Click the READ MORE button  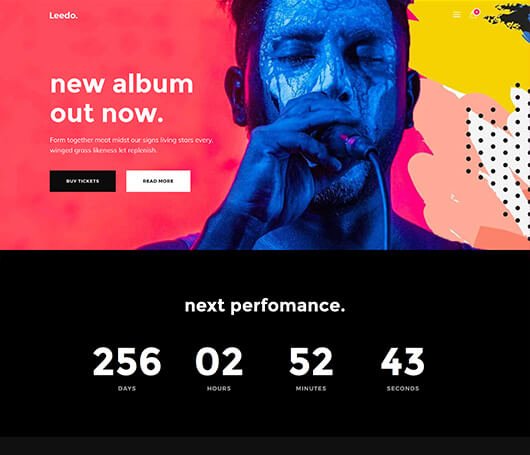[x=158, y=181]
